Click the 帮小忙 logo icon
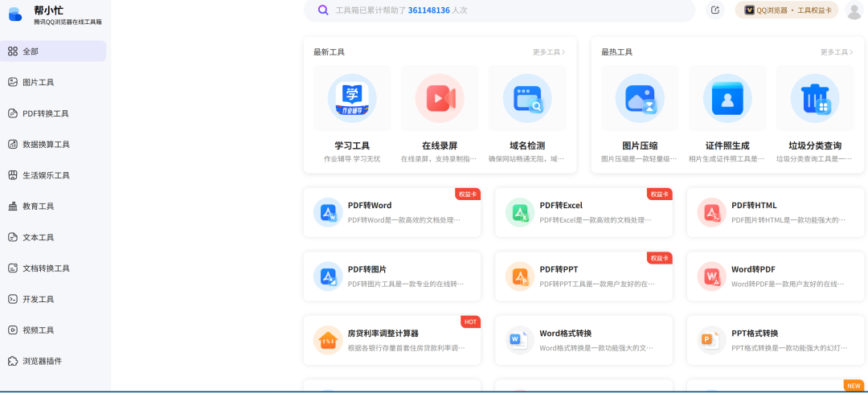 coord(15,14)
